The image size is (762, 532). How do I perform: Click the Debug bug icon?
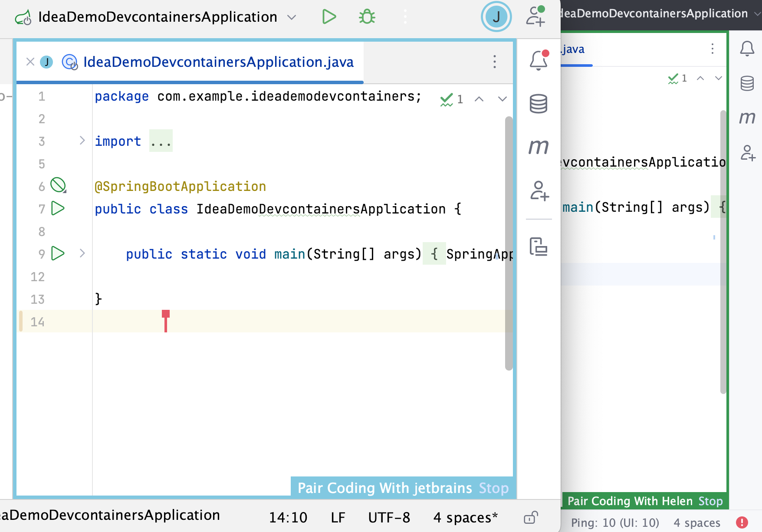point(367,17)
